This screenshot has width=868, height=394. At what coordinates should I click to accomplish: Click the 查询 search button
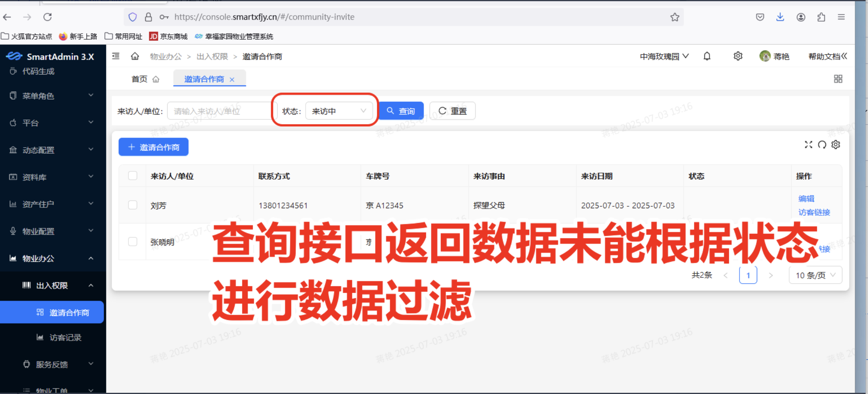click(x=401, y=111)
